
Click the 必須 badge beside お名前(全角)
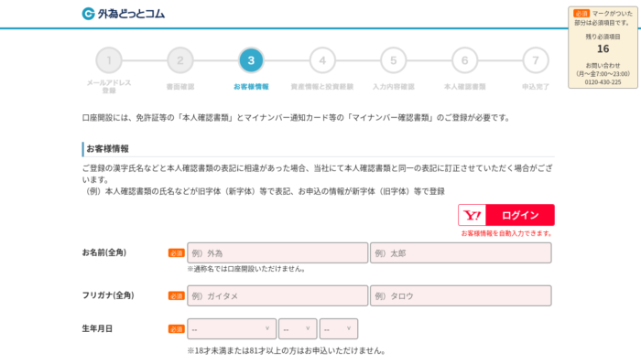[176, 253]
